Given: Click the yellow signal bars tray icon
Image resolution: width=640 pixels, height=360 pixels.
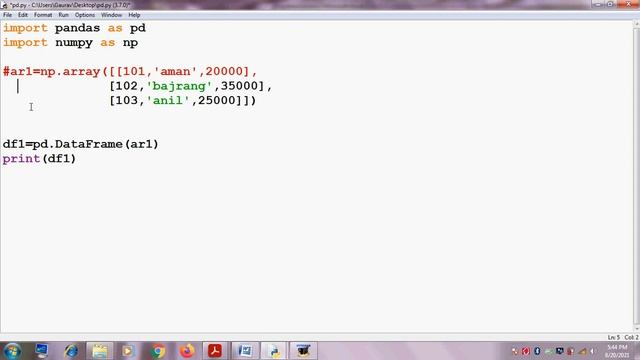Looking at the screenshot, I should 582,351.
